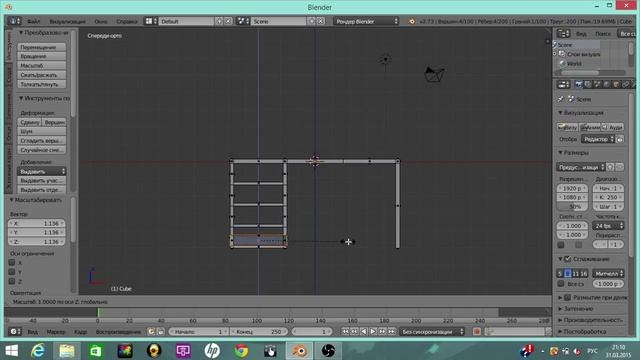Toggle the timeline use preview range icon
The height and width of the screenshot is (360, 640).
click(x=151, y=332)
